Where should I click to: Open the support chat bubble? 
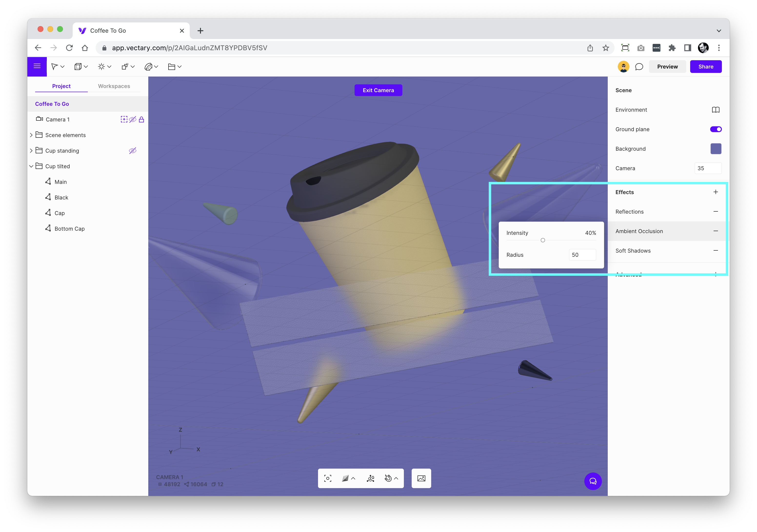tap(593, 482)
